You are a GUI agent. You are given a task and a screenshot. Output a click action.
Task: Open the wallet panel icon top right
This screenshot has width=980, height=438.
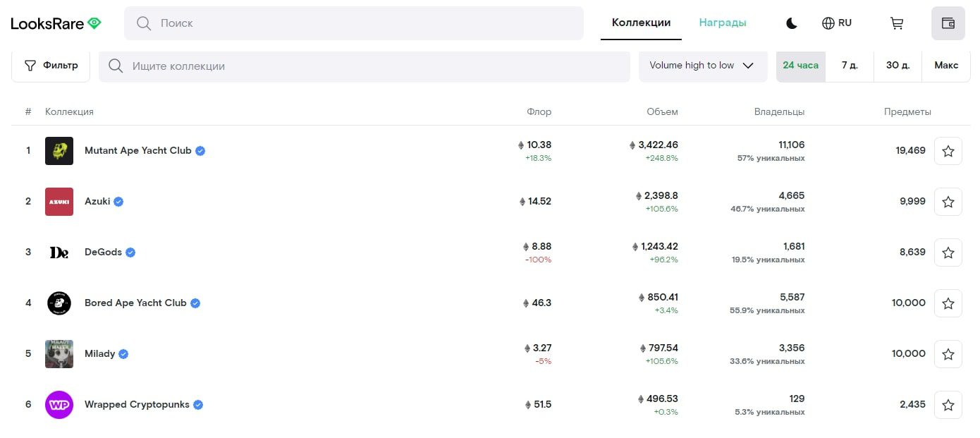(948, 23)
